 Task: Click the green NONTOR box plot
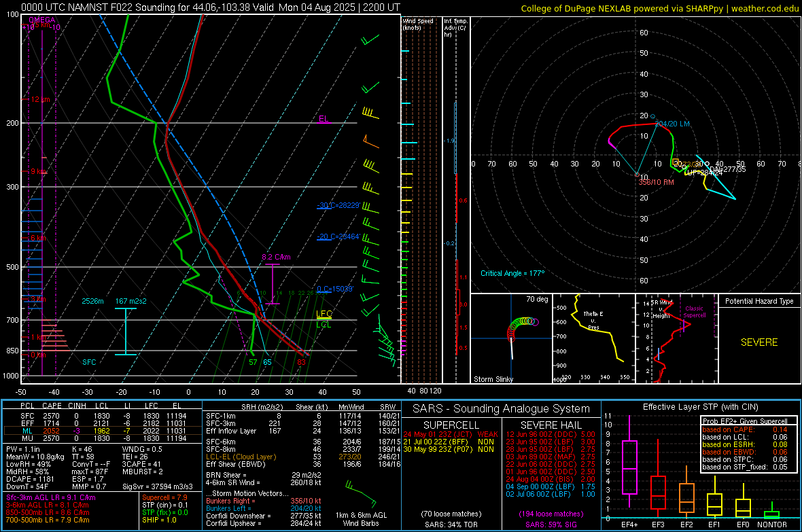click(x=772, y=512)
